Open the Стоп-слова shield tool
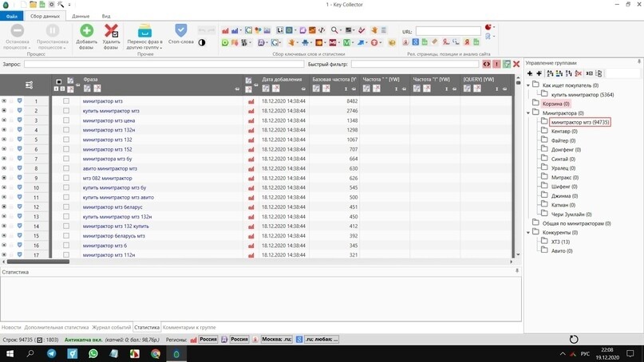This screenshot has height=362, width=644. (180, 30)
